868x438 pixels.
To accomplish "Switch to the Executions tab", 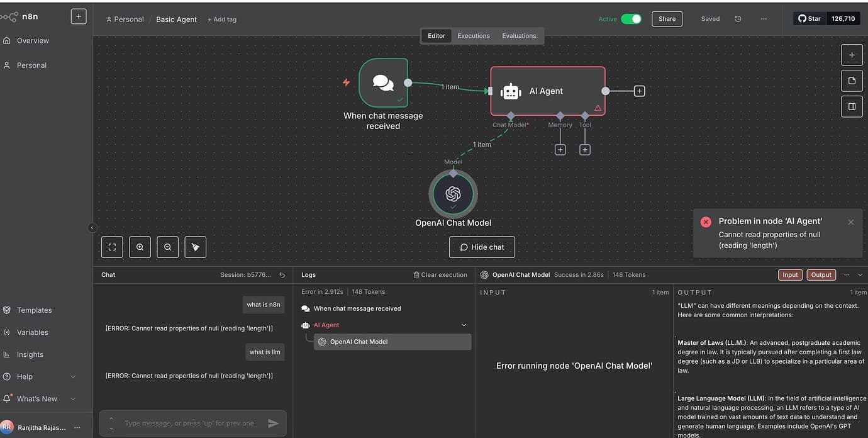I will click(473, 36).
